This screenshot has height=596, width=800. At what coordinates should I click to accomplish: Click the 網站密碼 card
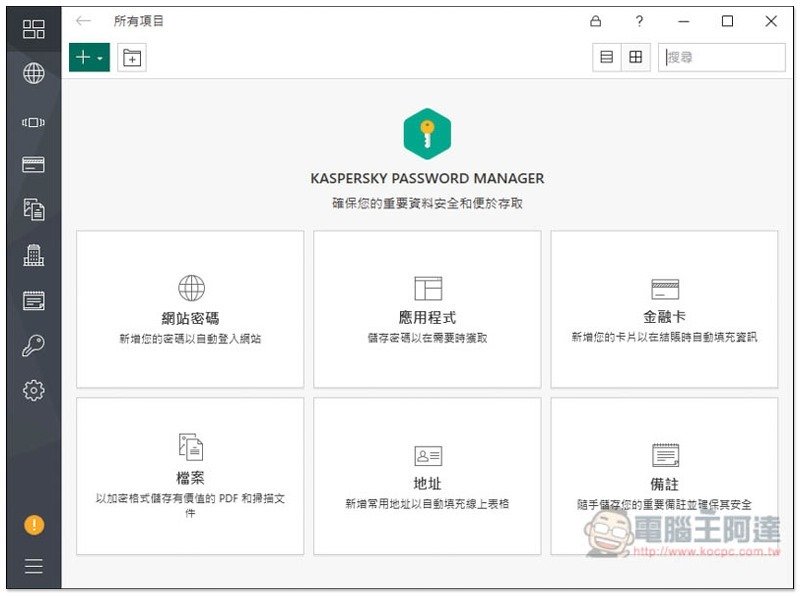pos(190,309)
